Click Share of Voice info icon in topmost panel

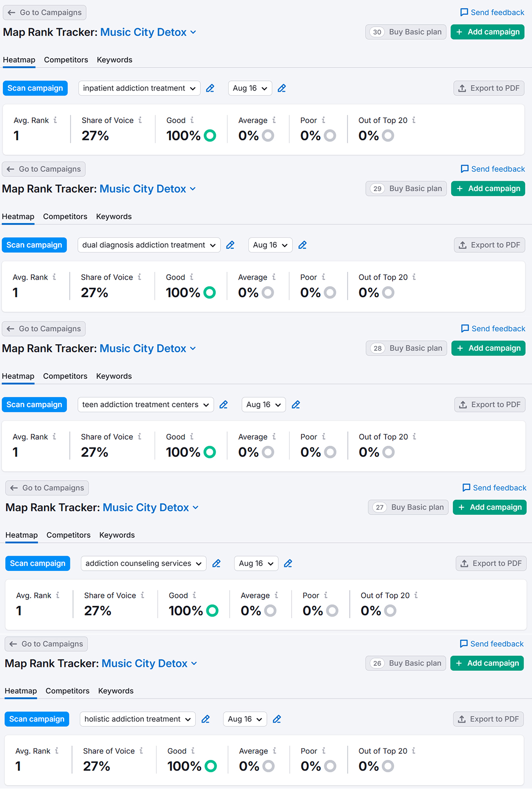click(140, 120)
